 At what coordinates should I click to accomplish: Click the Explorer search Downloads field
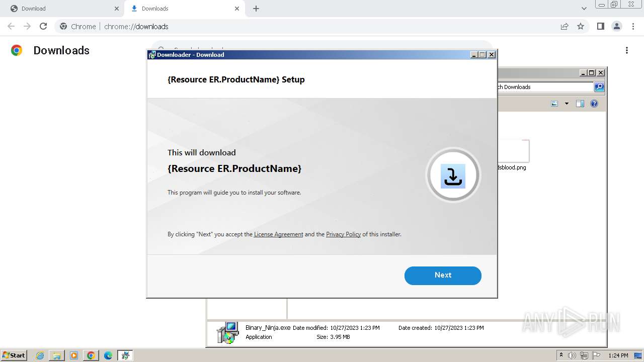[x=545, y=87]
